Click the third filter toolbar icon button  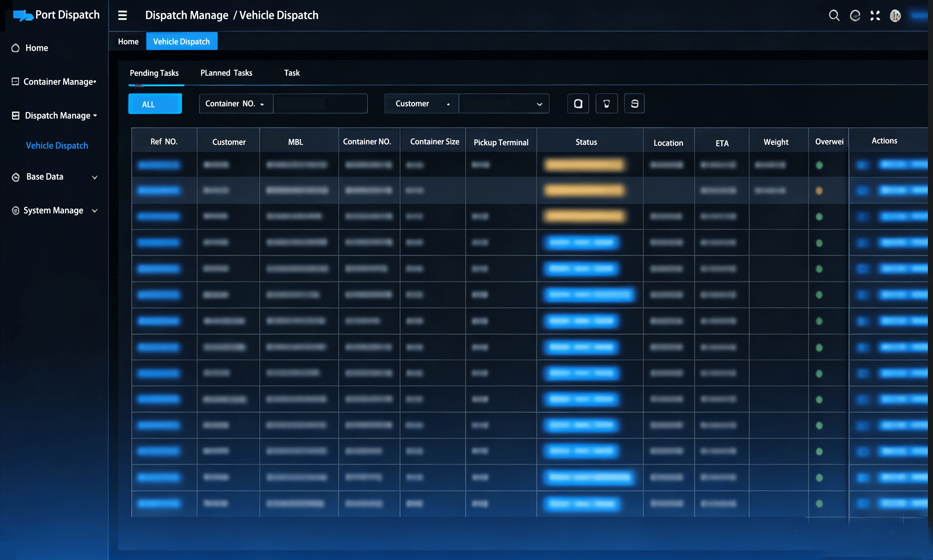634,103
